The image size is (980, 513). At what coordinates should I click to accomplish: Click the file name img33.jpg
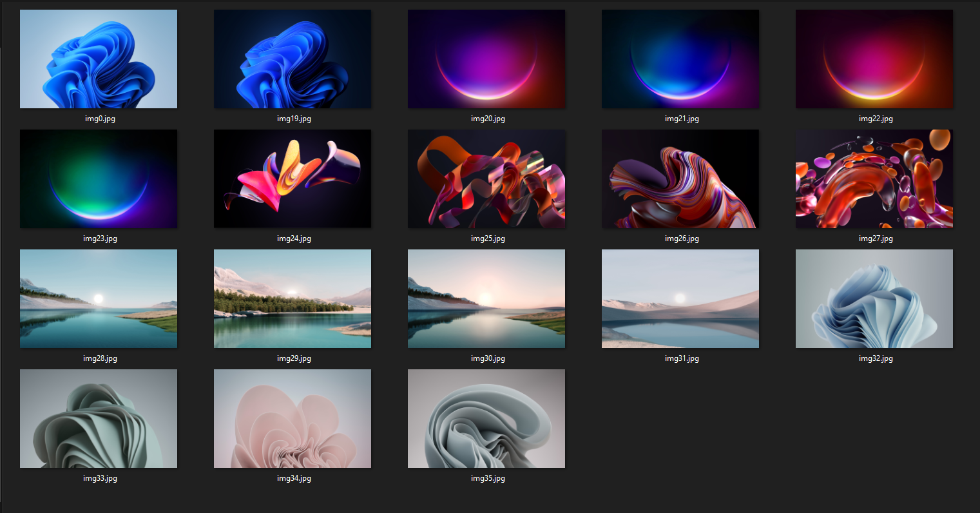coord(100,478)
